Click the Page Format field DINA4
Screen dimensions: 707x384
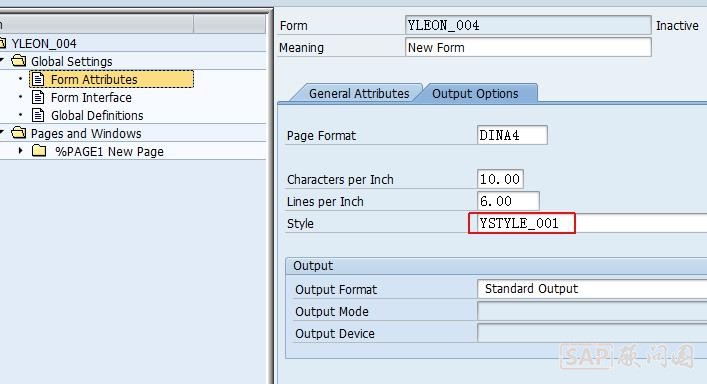(x=512, y=135)
